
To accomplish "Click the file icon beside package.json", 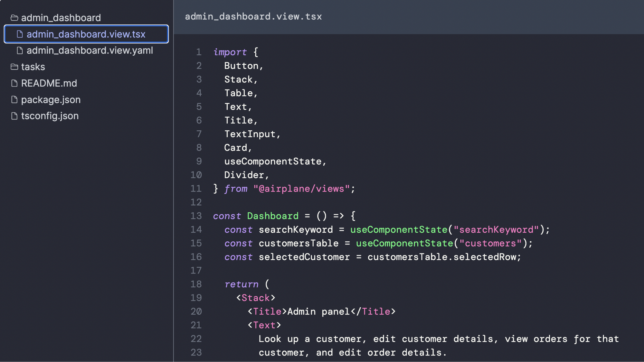I will pos(14,100).
